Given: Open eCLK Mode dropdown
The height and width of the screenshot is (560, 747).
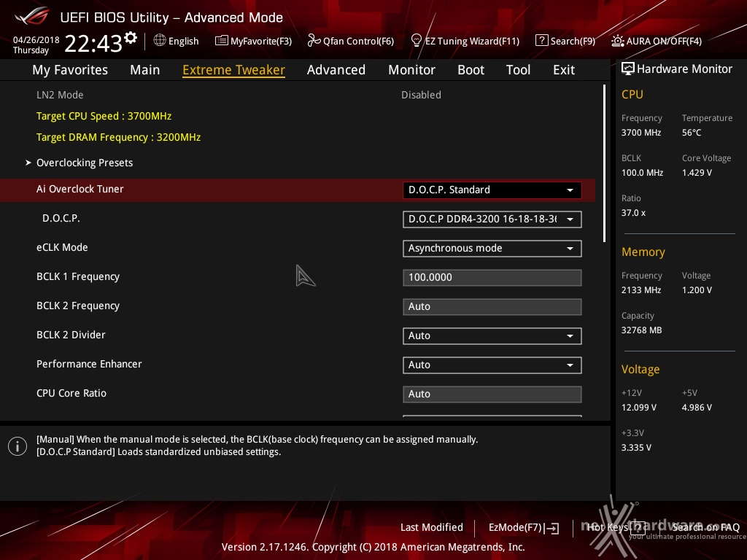Looking at the screenshot, I should coord(492,248).
